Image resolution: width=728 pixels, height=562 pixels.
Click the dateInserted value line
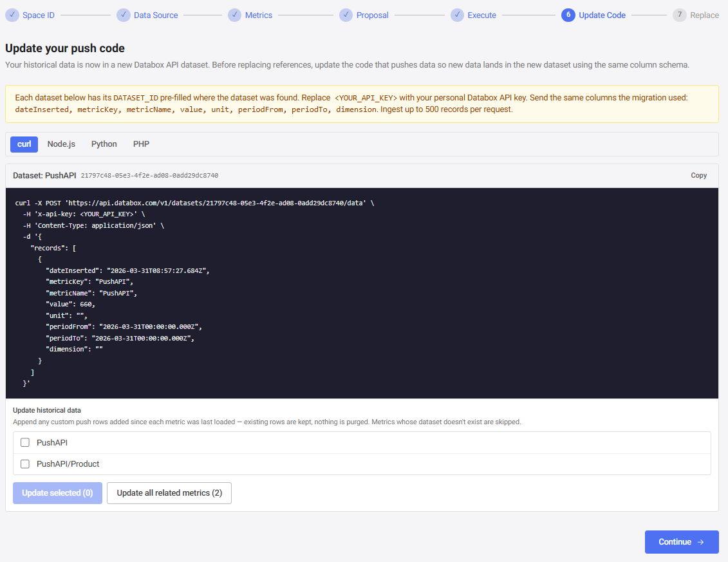point(127,270)
